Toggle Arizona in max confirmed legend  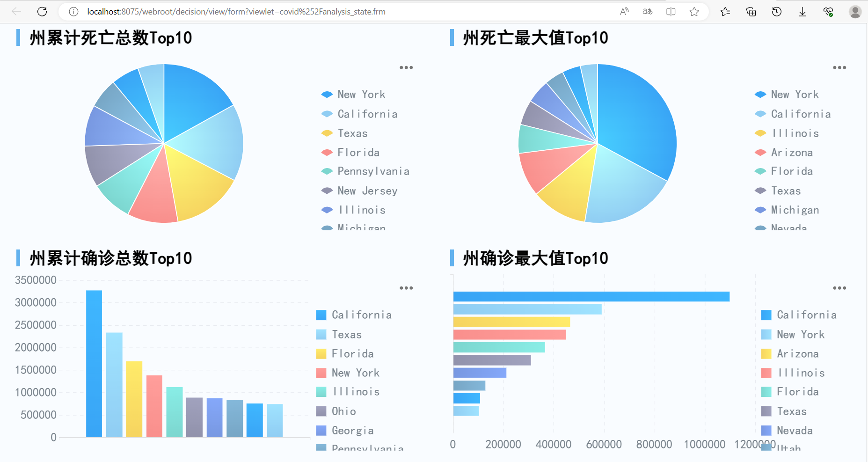pyautogui.click(x=790, y=354)
